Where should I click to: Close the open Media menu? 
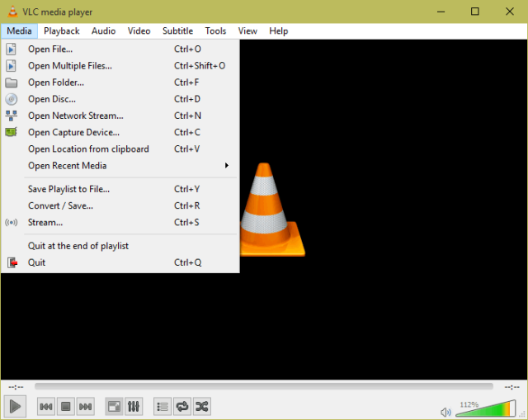pos(19,31)
